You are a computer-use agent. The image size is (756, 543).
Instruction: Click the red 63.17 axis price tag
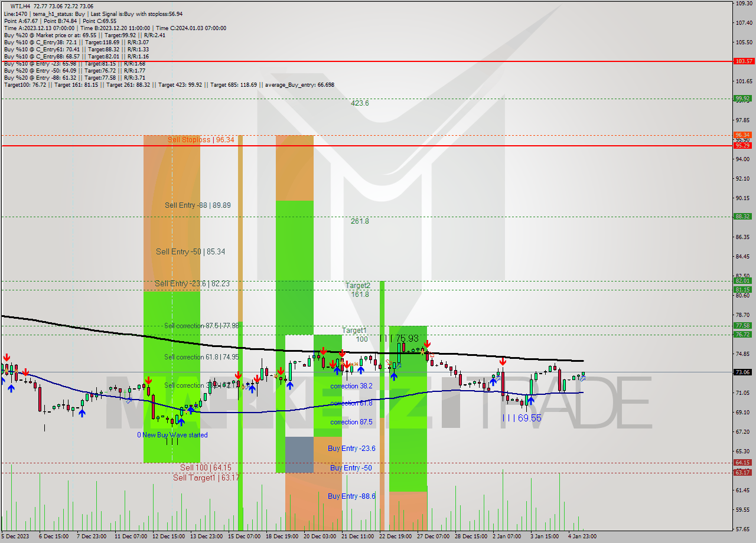743,473
